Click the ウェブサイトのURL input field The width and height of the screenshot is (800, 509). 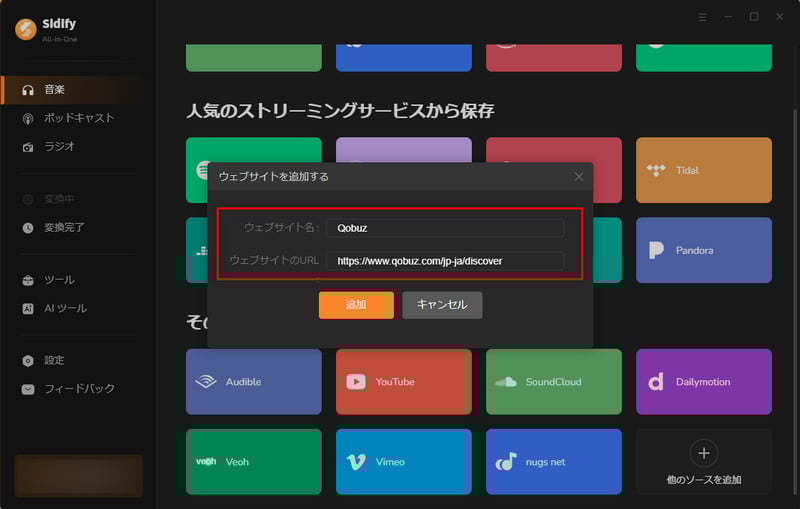tap(445, 261)
